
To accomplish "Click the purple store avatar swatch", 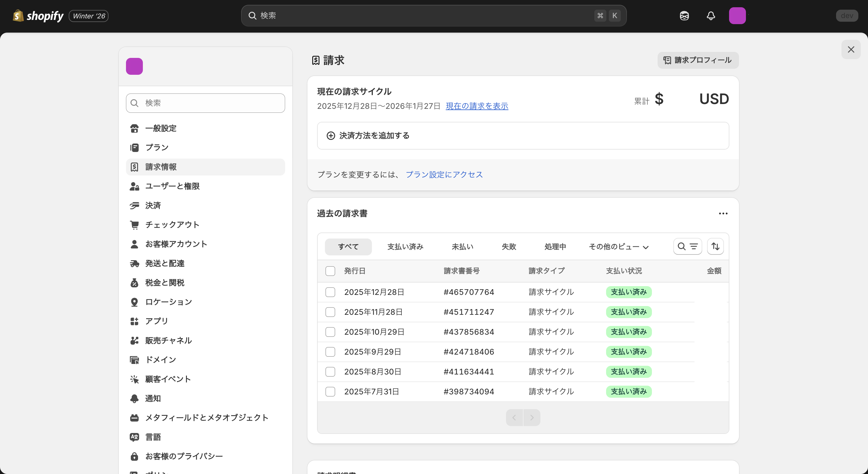I will pos(134,66).
